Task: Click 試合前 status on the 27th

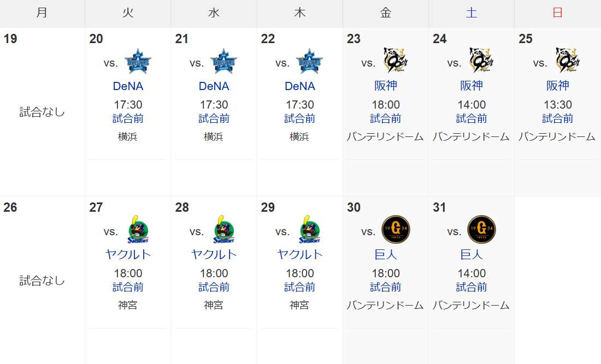Action: [x=128, y=287]
